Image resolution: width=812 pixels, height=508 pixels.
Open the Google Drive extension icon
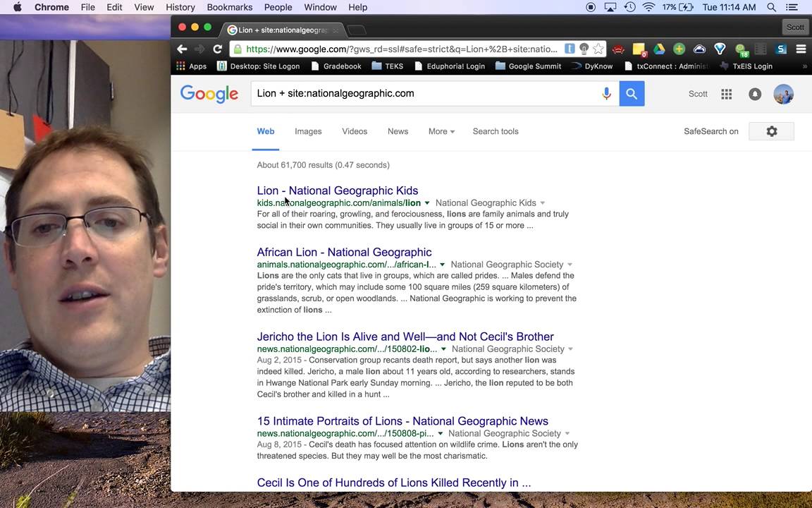659,49
